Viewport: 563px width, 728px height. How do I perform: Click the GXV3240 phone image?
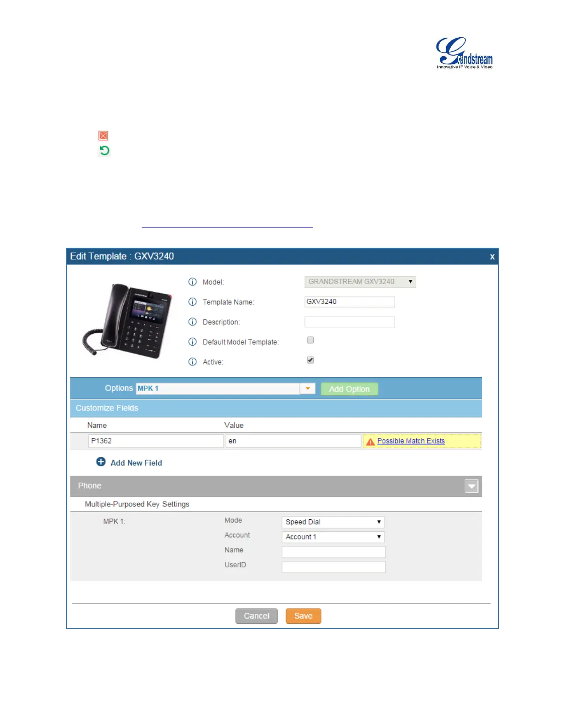(127, 320)
